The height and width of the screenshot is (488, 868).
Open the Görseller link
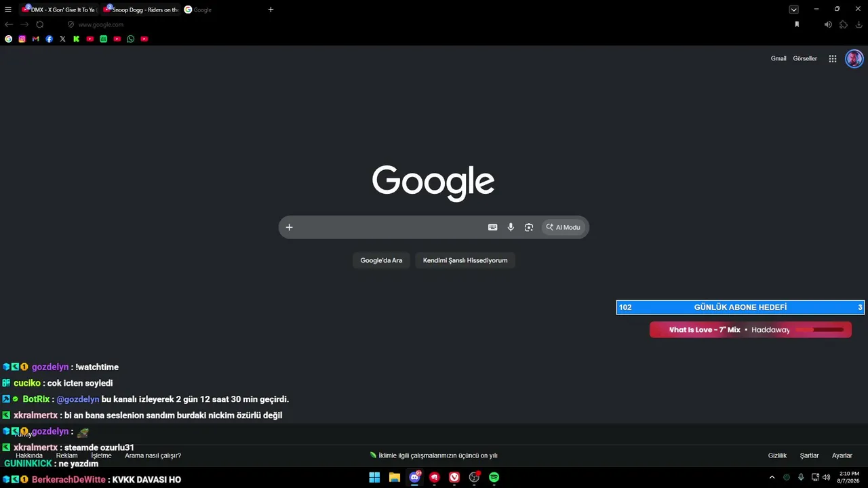(805, 59)
